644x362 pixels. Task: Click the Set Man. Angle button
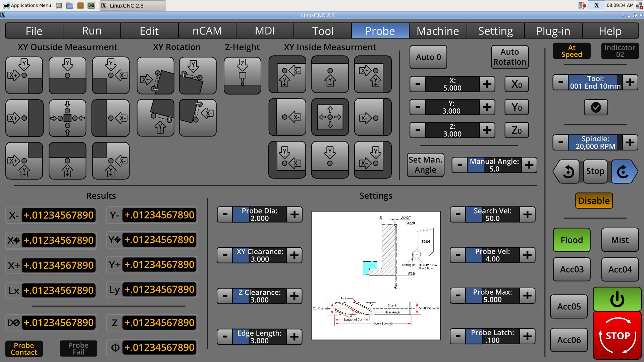[x=425, y=165]
